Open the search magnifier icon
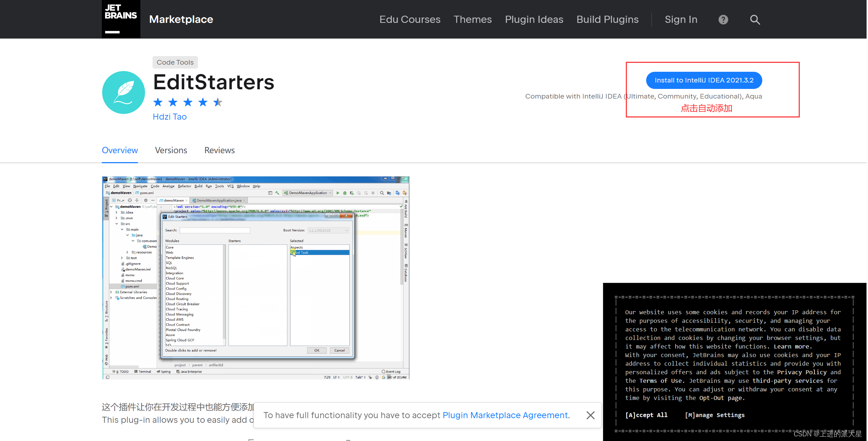This screenshot has height=441, width=868. [755, 20]
